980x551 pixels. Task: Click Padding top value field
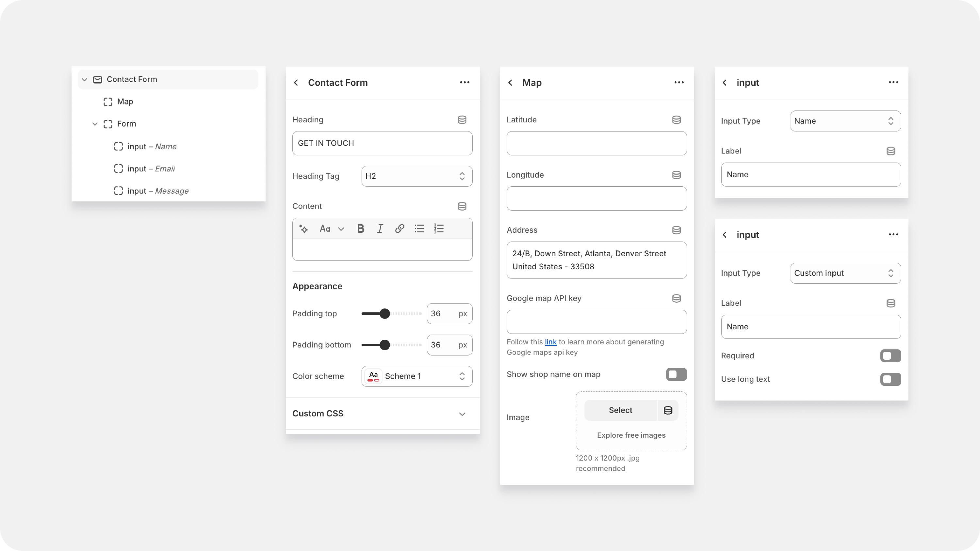[x=449, y=314]
